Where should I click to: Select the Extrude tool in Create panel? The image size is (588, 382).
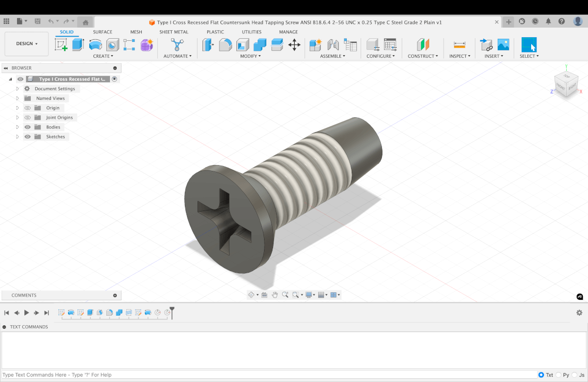(x=78, y=45)
